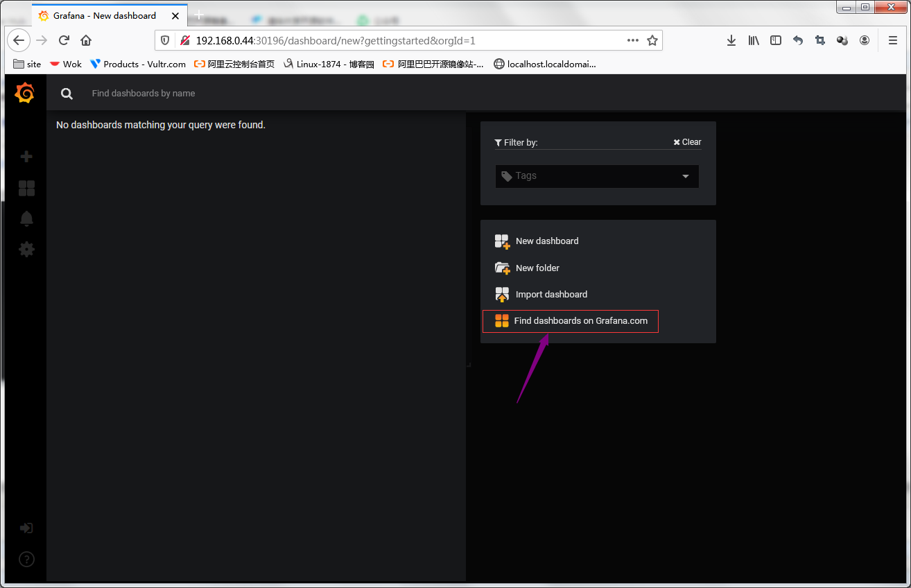The image size is (911, 588).
Task: Open the site bookmarks folder
Action: tap(27, 64)
